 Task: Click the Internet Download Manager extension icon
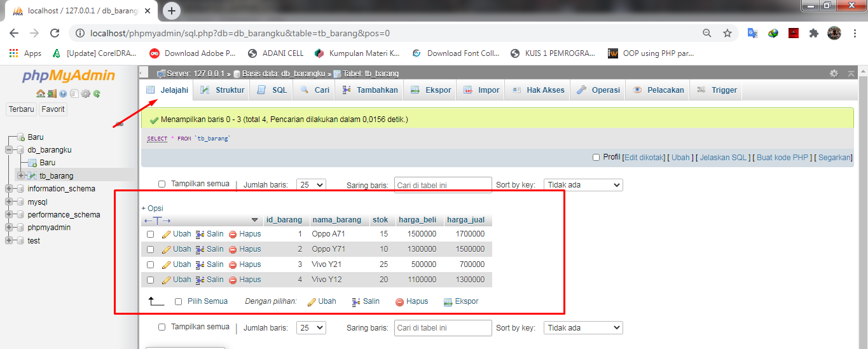click(x=773, y=33)
